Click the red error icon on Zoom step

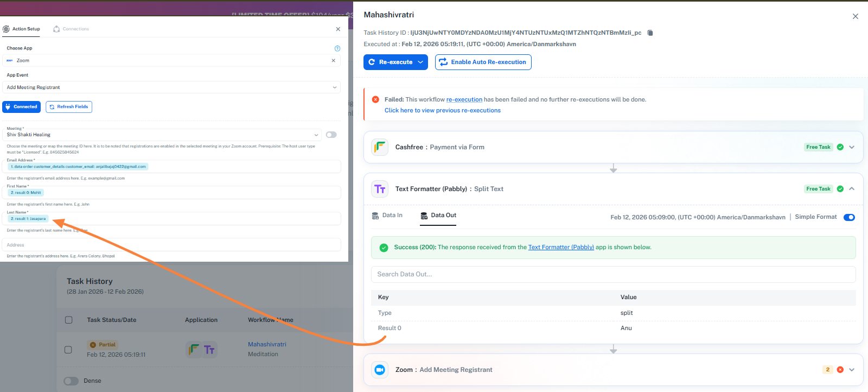840,370
